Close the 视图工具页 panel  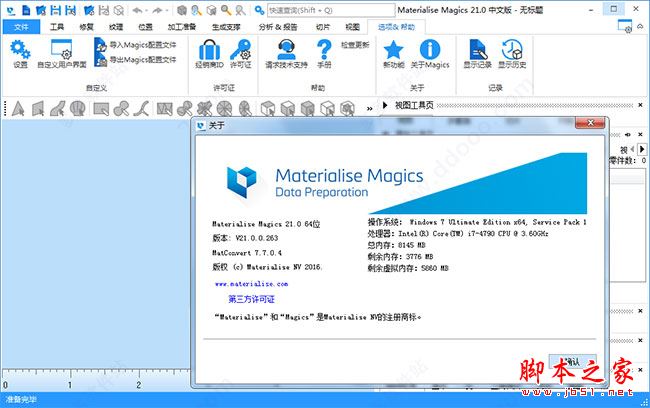click(x=640, y=105)
